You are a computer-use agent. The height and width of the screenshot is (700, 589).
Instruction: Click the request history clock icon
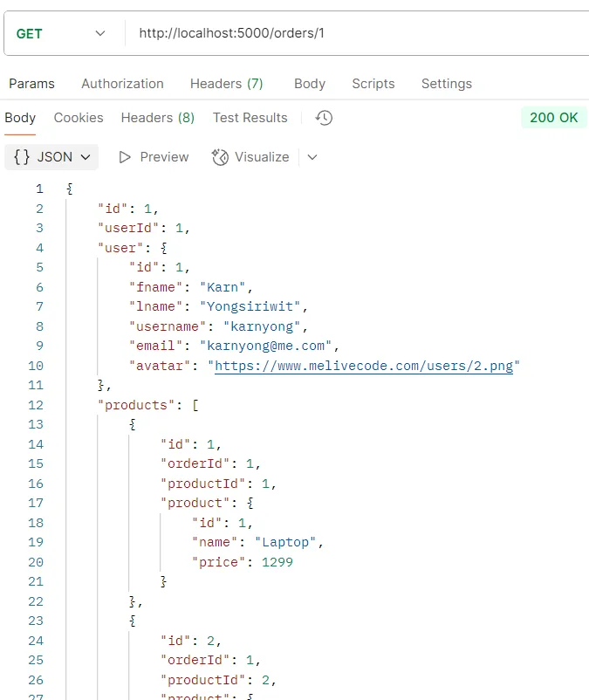(x=323, y=117)
